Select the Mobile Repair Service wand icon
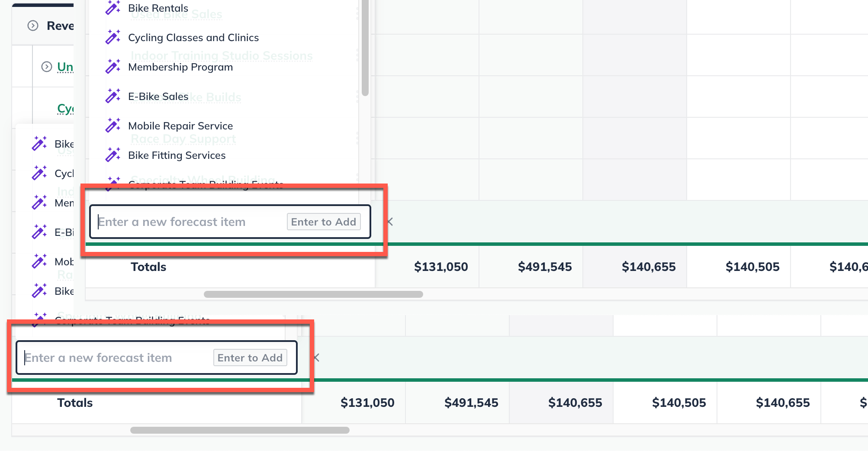 113,124
